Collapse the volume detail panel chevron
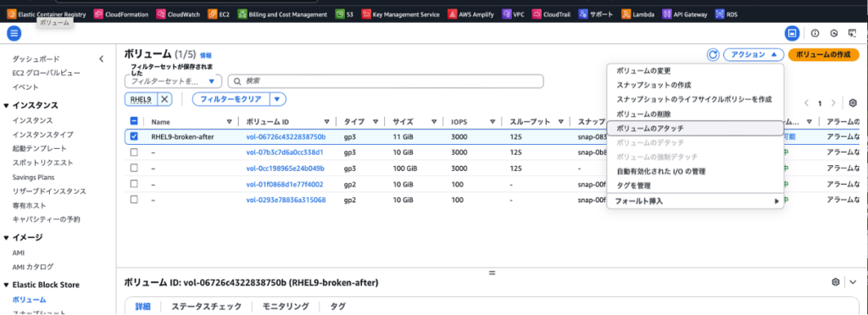The height and width of the screenshot is (315, 868). click(853, 282)
